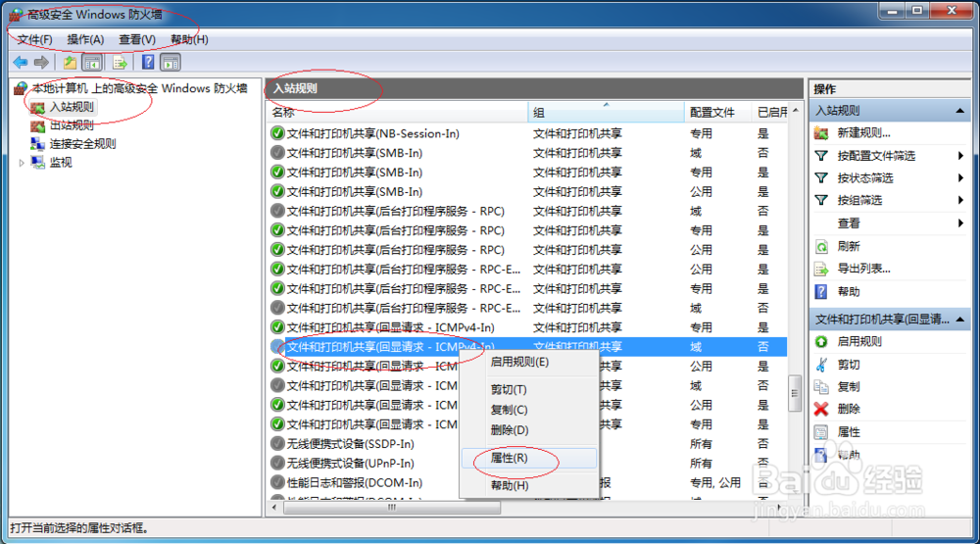The width and height of the screenshot is (980, 544).
Task: Choose 剪切(T) from context menu
Action: click(x=529, y=389)
